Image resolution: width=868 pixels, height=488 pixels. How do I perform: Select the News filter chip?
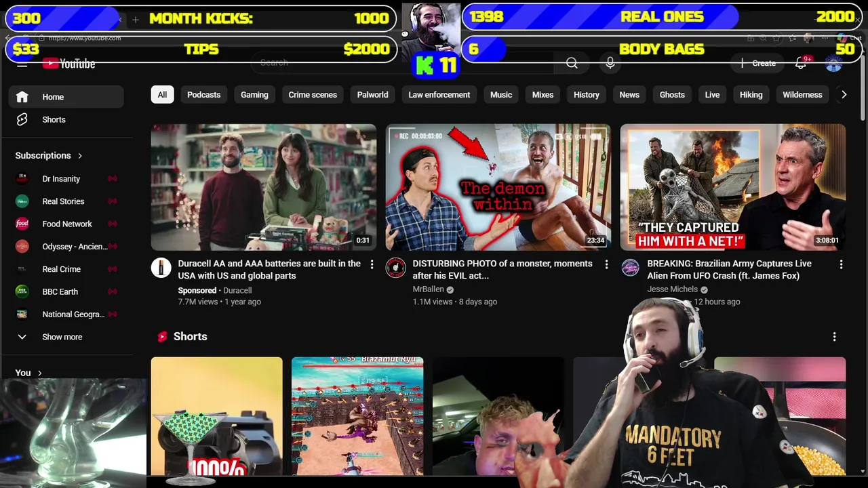click(x=629, y=95)
